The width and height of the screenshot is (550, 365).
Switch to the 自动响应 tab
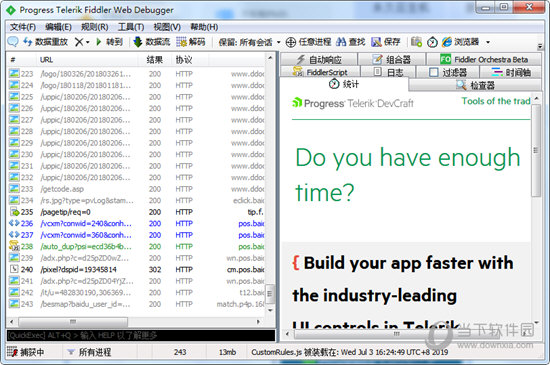(x=319, y=59)
